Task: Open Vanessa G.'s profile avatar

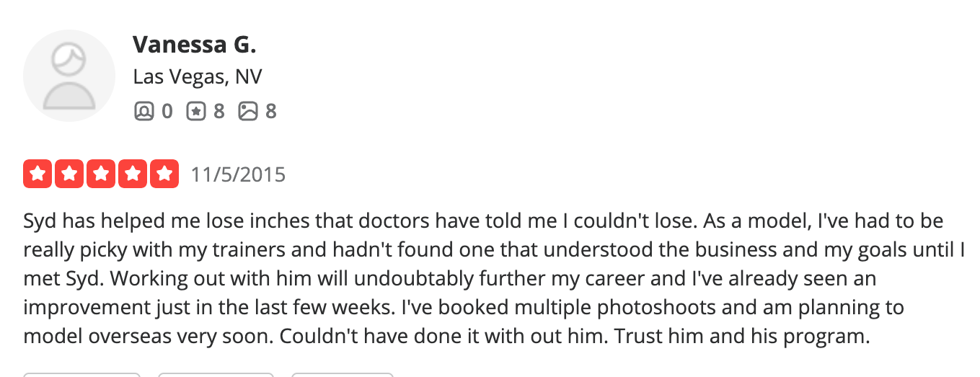Action: (69, 76)
